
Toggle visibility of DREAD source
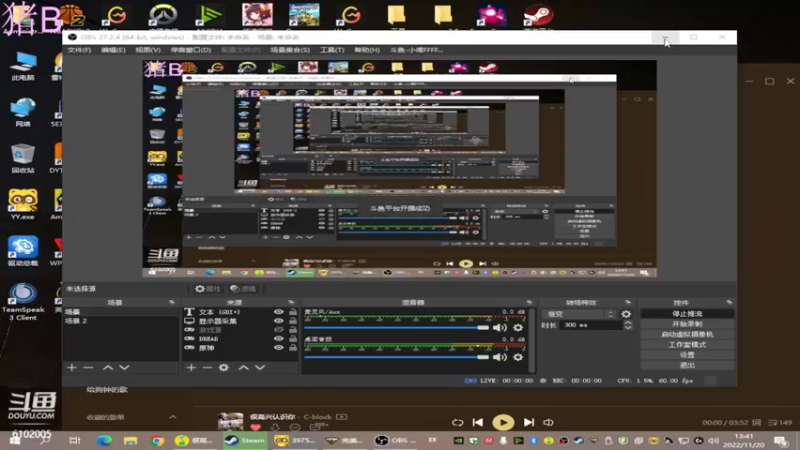click(x=279, y=339)
